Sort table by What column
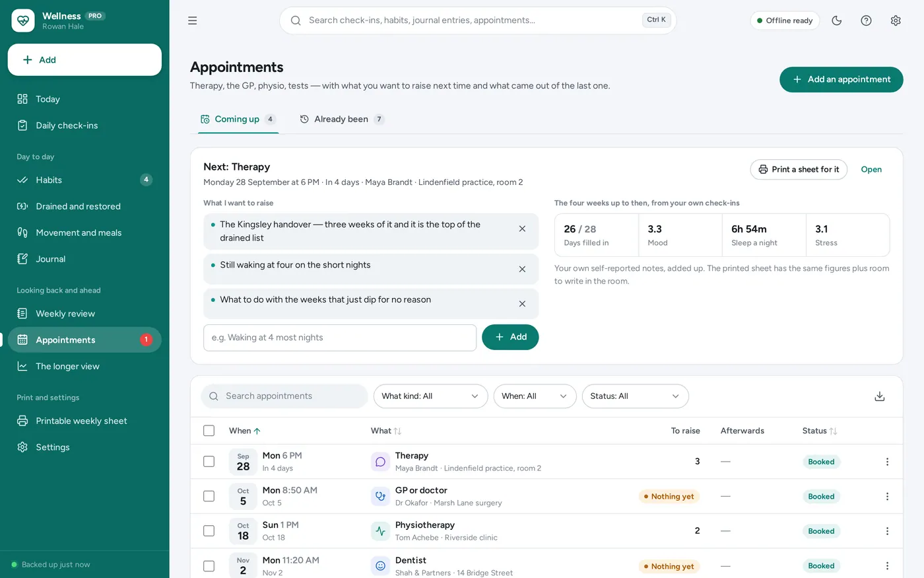 (386, 431)
